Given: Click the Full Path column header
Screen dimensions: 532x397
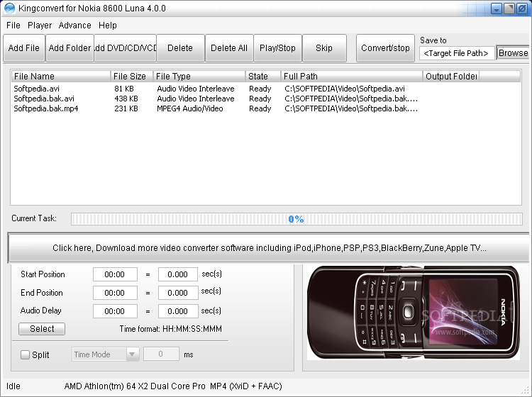Looking at the screenshot, I should point(352,77).
